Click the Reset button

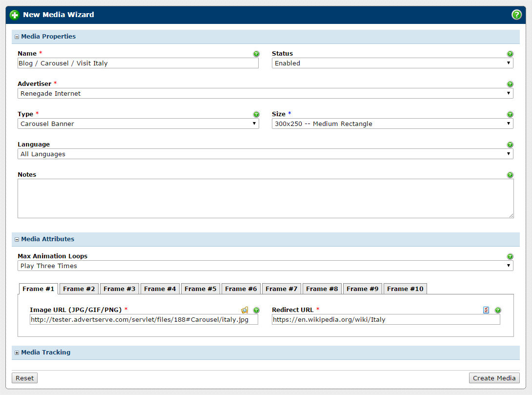(x=24, y=378)
